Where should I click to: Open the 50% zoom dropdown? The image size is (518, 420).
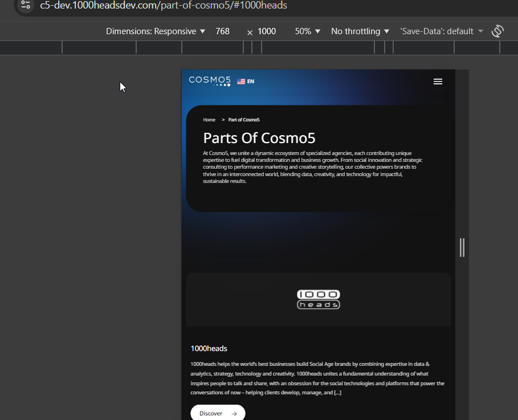[x=308, y=31]
